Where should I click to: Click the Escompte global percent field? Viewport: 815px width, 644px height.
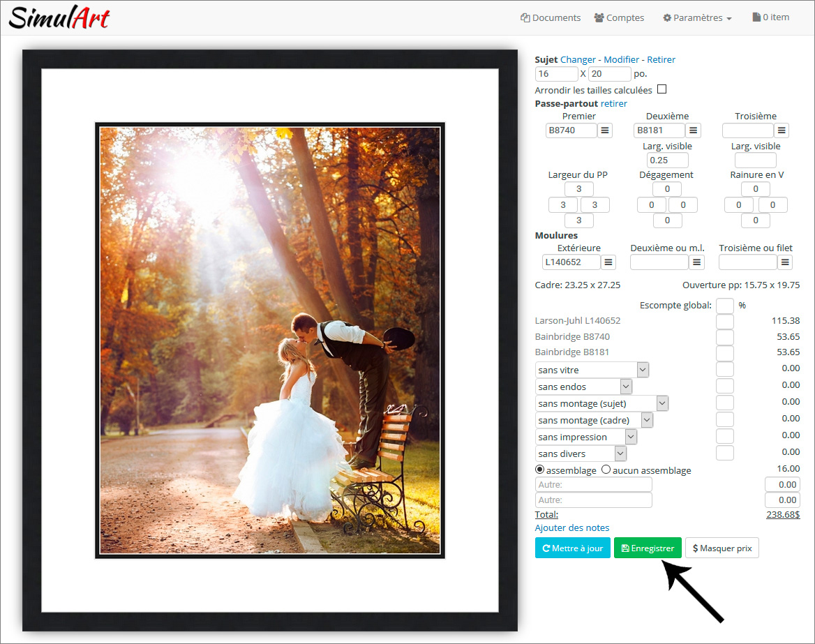tap(725, 306)
